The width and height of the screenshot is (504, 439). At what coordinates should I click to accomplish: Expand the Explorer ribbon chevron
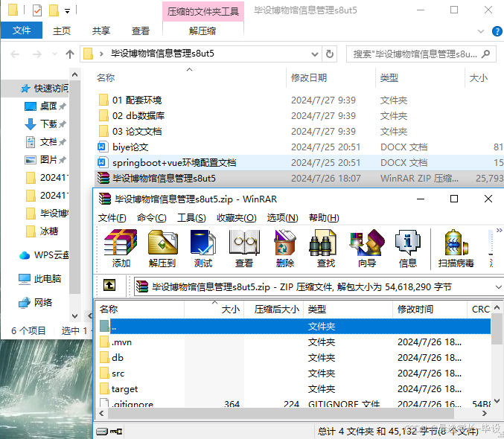(481, 31)
